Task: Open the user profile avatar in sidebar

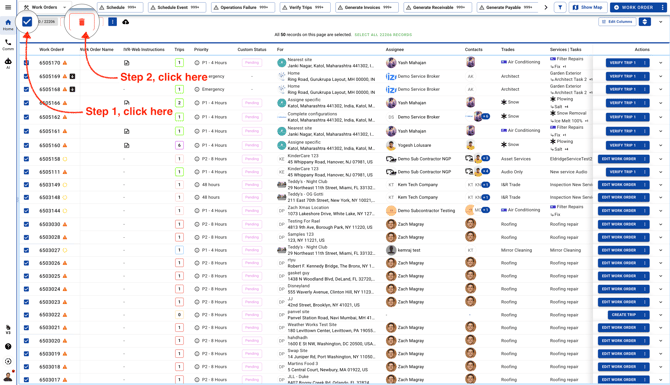Action: point(8,376)
